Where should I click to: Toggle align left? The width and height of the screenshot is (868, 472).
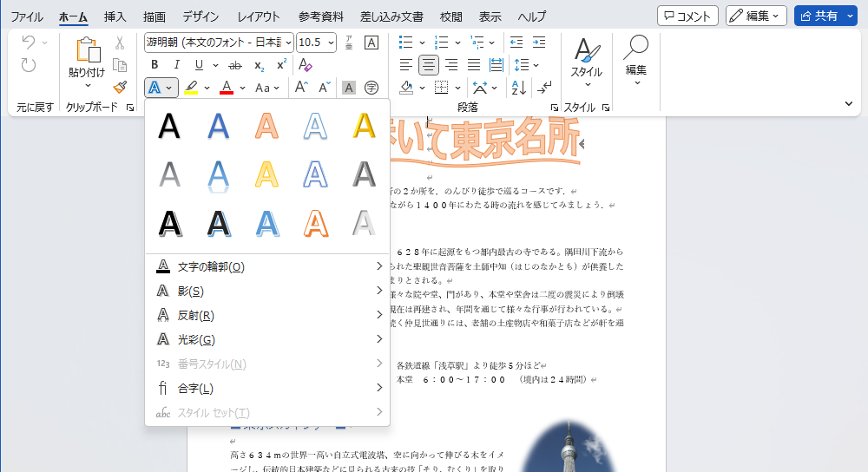click(x=405, y=65)
